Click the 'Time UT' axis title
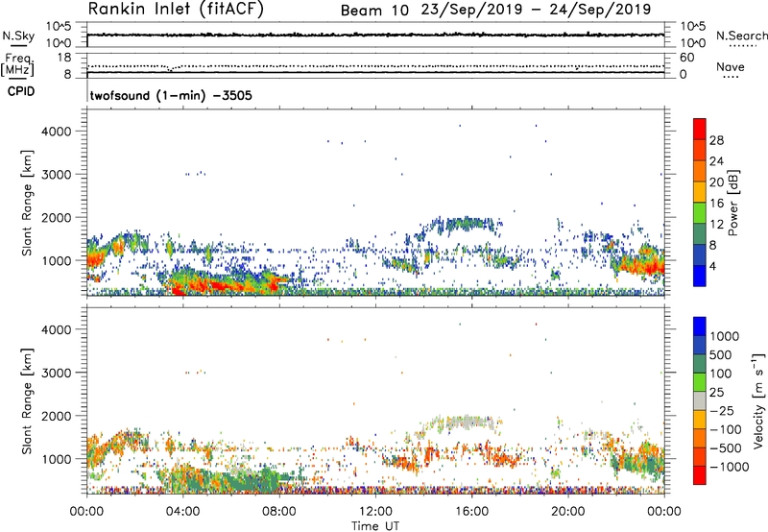The width and height of the screenshot is (768, 532). click(375, 526)
